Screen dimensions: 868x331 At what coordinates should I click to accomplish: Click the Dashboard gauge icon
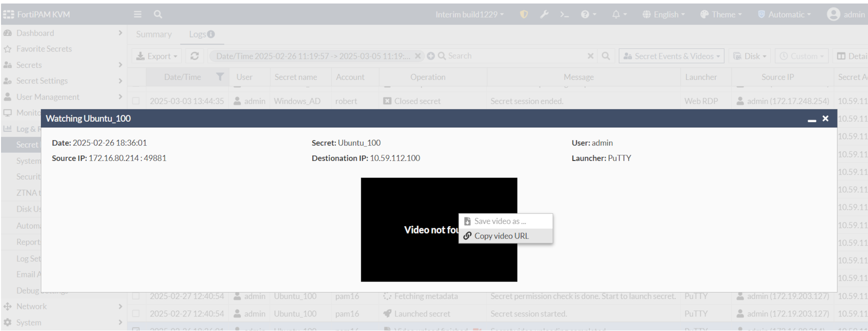(7, 33)
